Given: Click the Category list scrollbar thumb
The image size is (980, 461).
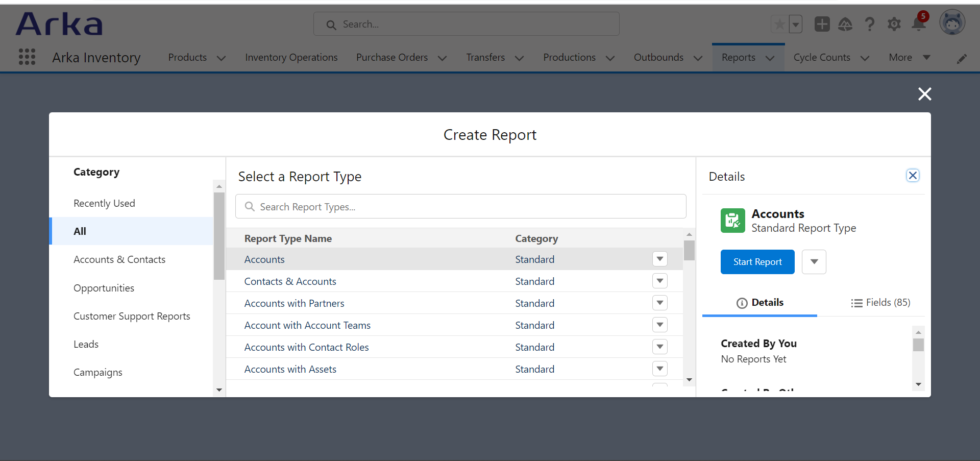Looking at the screenshot, I should (x=219, y=236).
